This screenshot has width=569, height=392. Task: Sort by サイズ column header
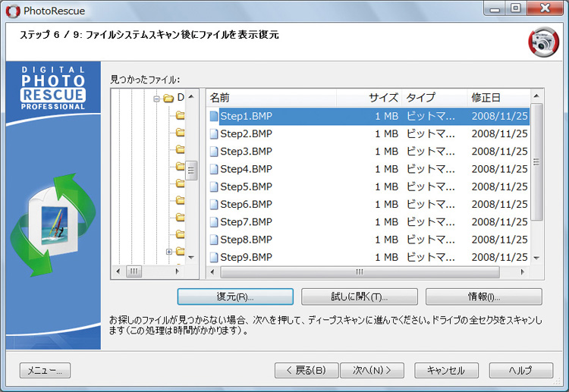[x=368, y=98]
